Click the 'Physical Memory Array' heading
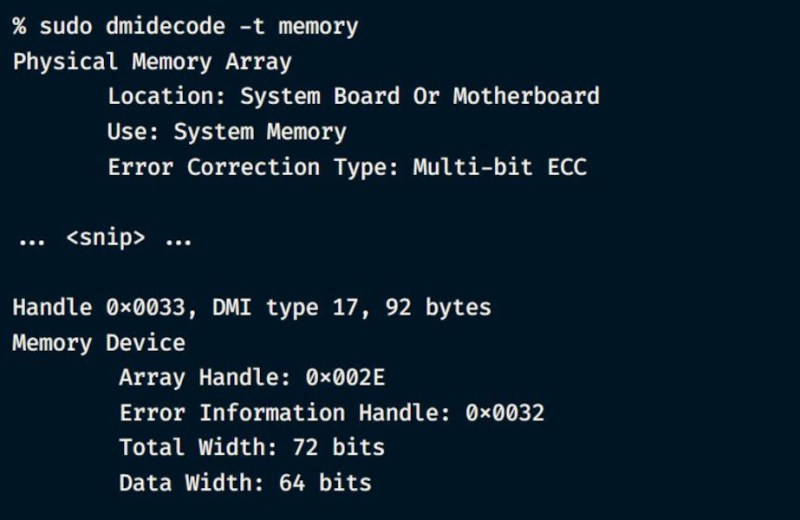The image size is (800, 520). coord(152,62)
